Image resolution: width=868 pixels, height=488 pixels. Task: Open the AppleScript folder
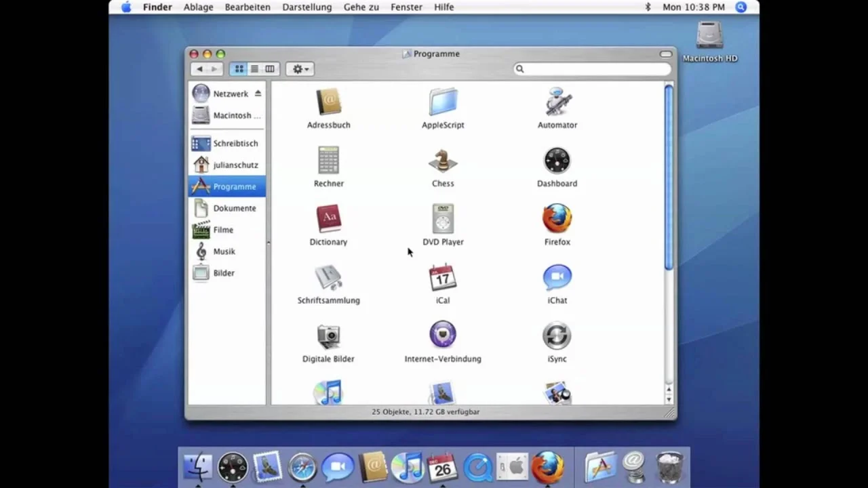tap(443, 102)
